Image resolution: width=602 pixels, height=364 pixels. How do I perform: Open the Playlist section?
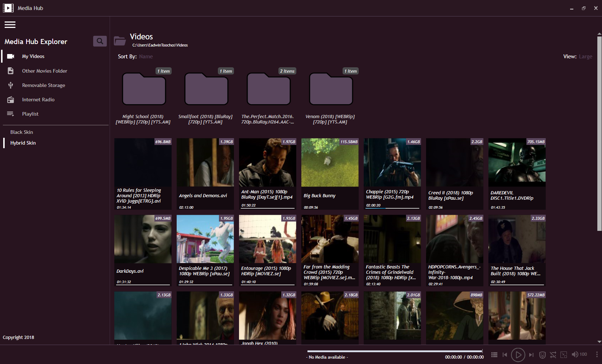[x=30, y=114]
